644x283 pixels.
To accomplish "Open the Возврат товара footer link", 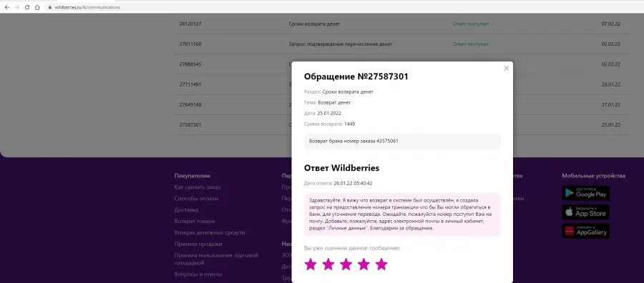I will click(194, 221).
